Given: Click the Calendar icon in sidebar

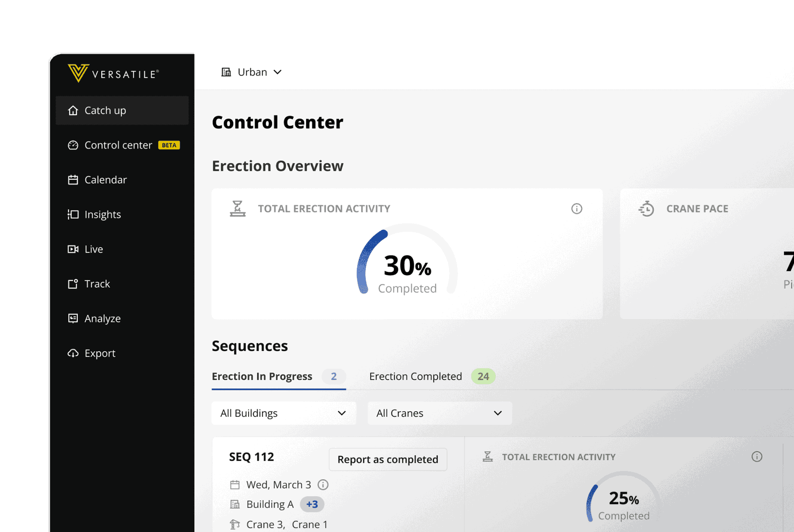Looking at the screenshot, I should [72, 180].
